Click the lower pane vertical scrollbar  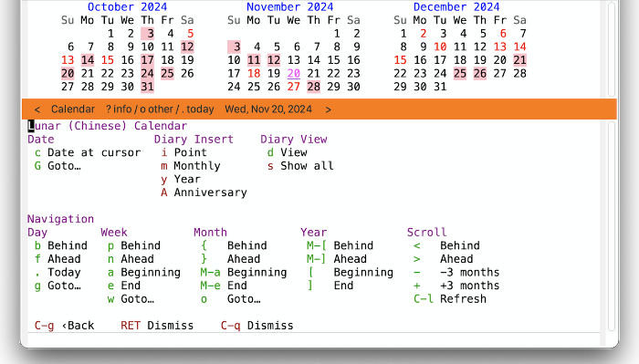(x=612, y=226)
